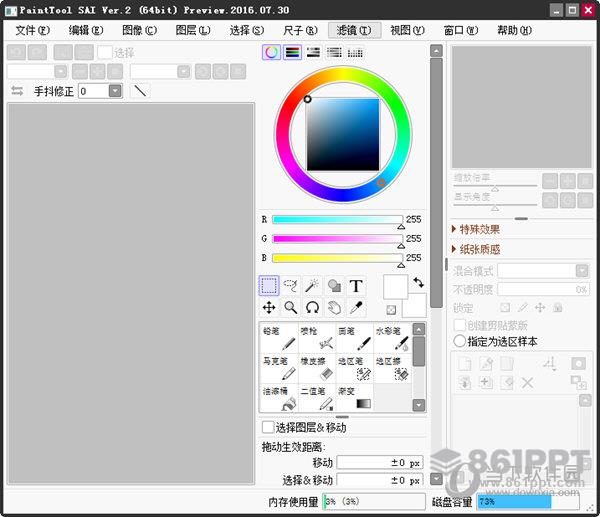
Task: Open the 图层(L) menu
Action: pos(193,30)
